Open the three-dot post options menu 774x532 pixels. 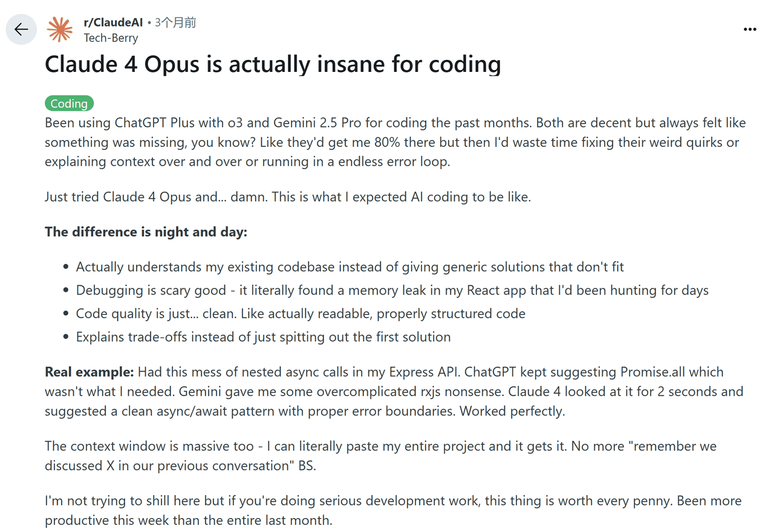click(750, 30)
